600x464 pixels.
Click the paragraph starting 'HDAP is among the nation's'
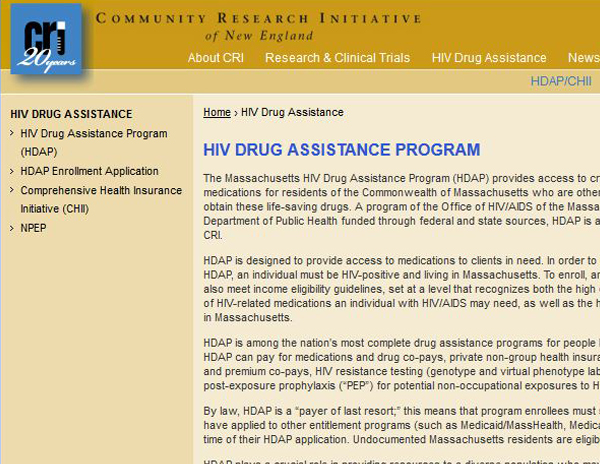click(401, 364)
